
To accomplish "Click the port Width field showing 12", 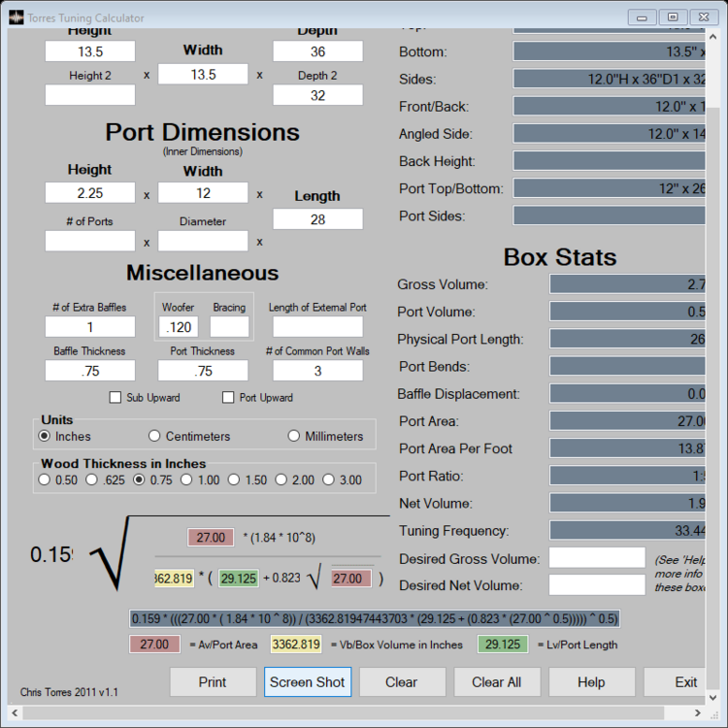I will (x=203, y=193).
